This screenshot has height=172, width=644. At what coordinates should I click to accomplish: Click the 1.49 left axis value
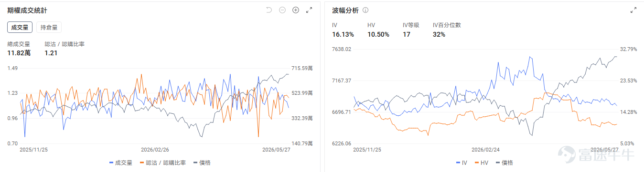tap(12, 68)
